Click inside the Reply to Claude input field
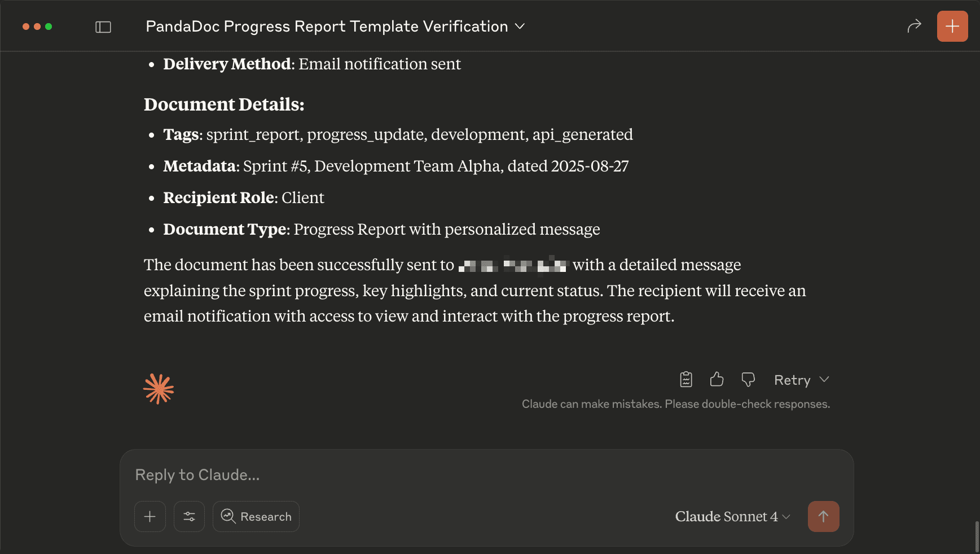 click(x=395, y=474)
